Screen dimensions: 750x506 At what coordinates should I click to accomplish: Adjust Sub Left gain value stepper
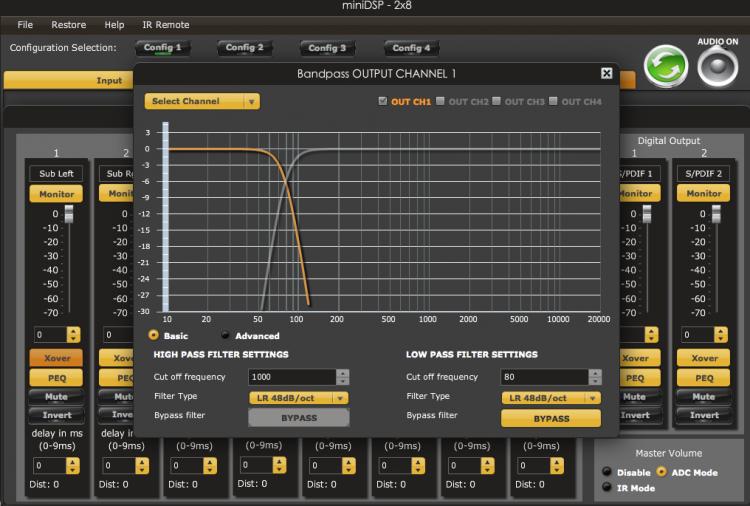(73, 334)
